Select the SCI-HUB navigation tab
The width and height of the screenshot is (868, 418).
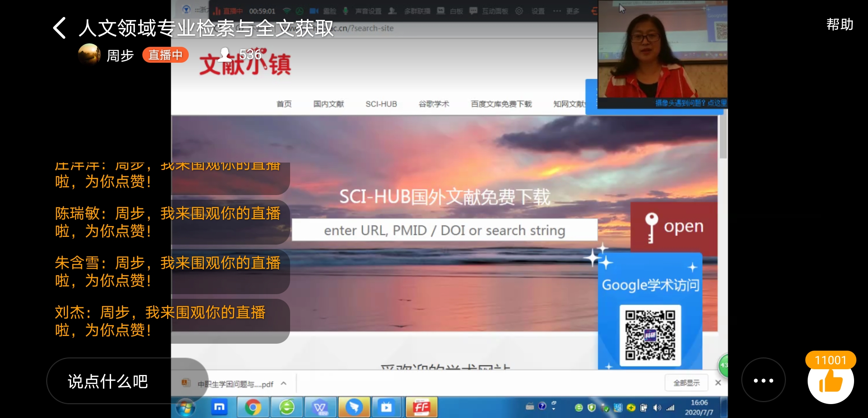coord(381,104)
